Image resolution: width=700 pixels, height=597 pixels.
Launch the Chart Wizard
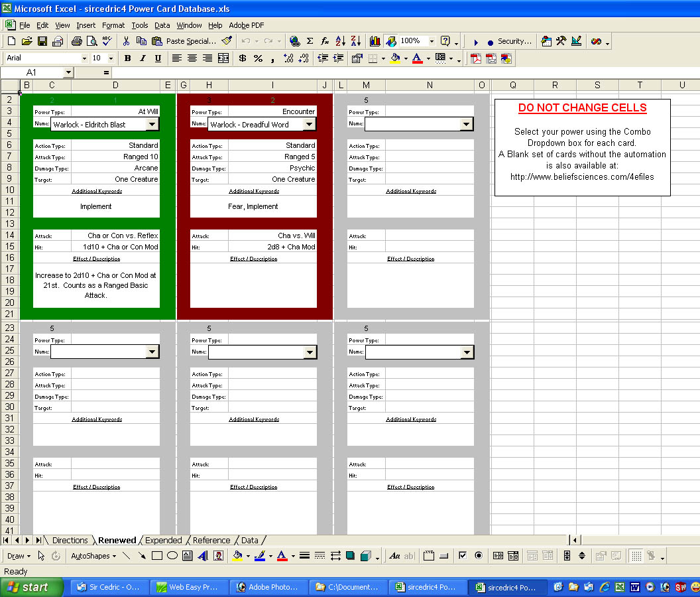[x=375, y=42]
